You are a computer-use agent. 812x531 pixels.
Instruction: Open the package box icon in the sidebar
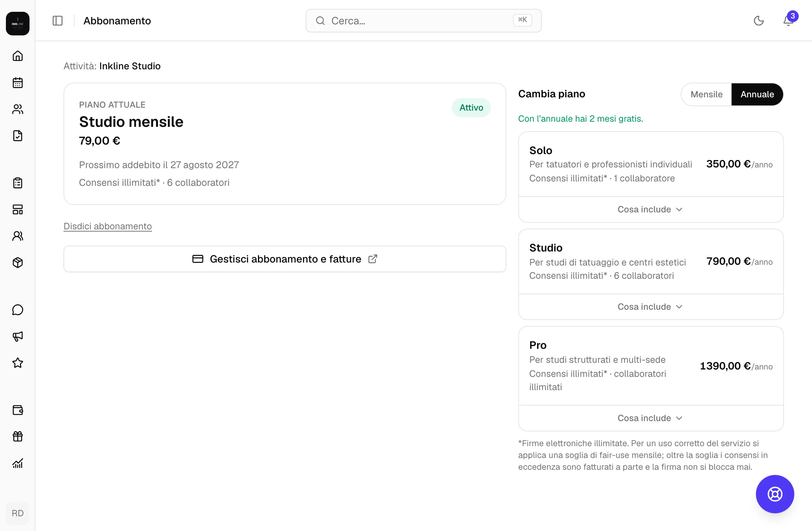[18, 263]
